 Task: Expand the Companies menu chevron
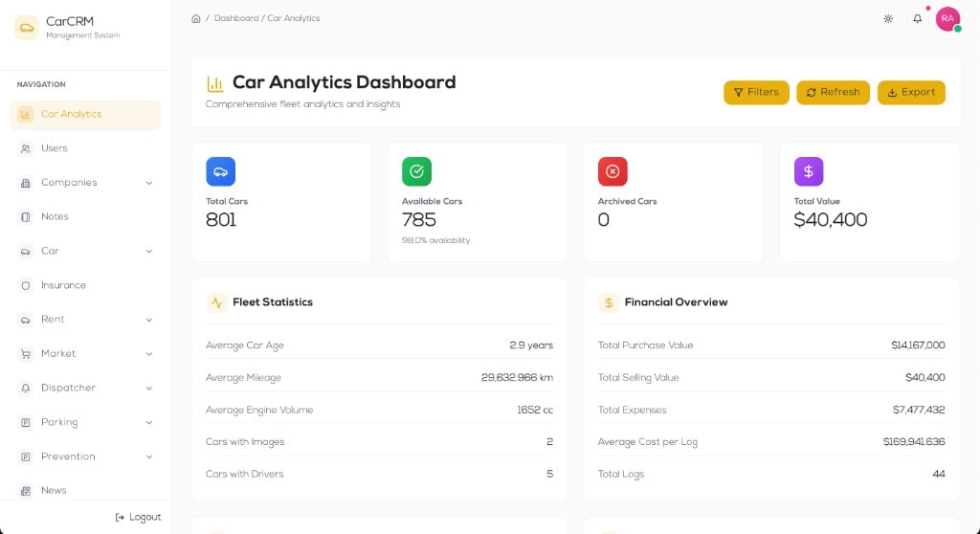pos(149,183)
